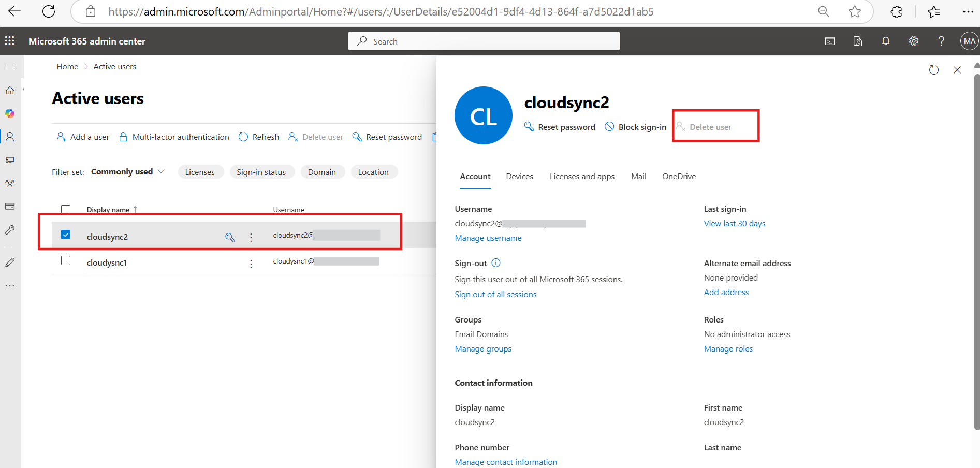This screenshot has width=980, height=468.
Task: Open admin center settings gear
Action: click(x=913, y=41)
